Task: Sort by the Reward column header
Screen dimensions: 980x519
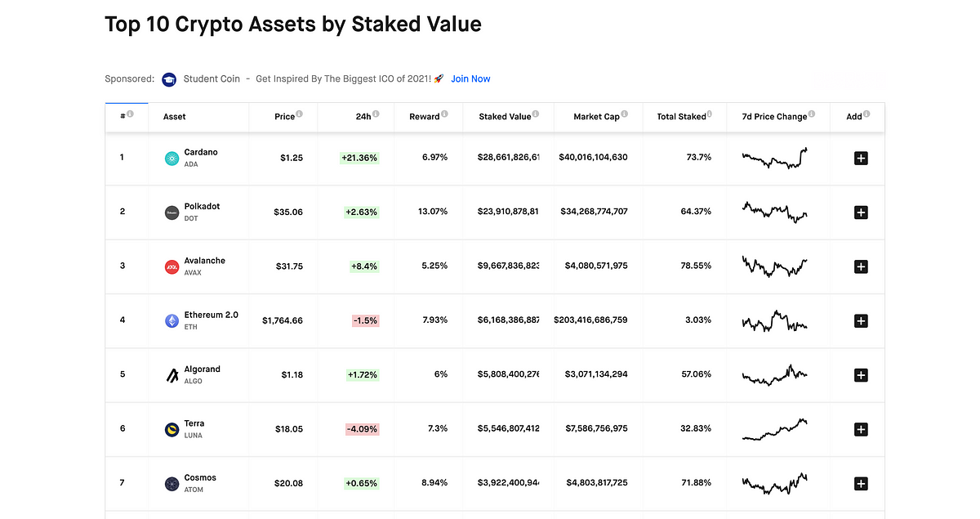Action: click(x=425, y=117)
